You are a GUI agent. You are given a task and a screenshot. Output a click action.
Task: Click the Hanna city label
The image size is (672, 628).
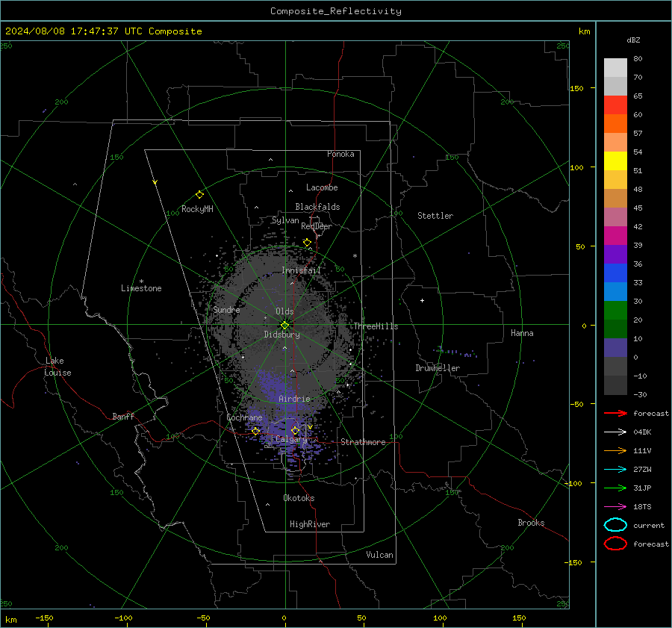522,333
